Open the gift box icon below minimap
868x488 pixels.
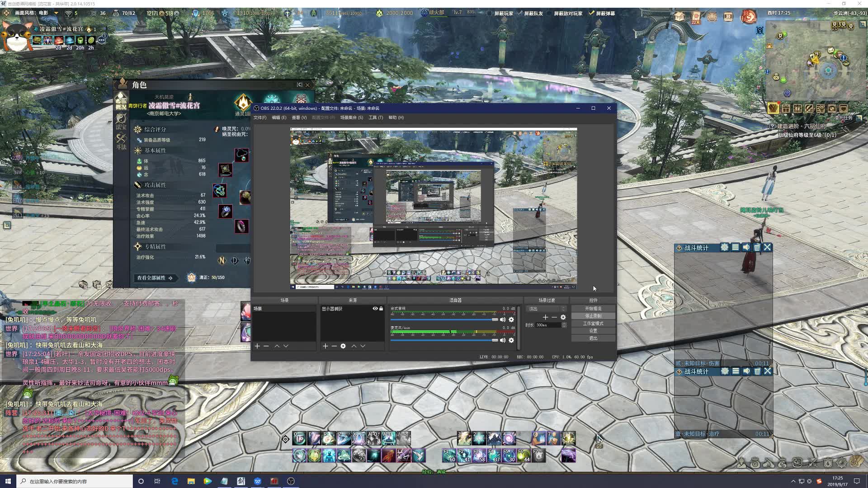coord(786,108)
